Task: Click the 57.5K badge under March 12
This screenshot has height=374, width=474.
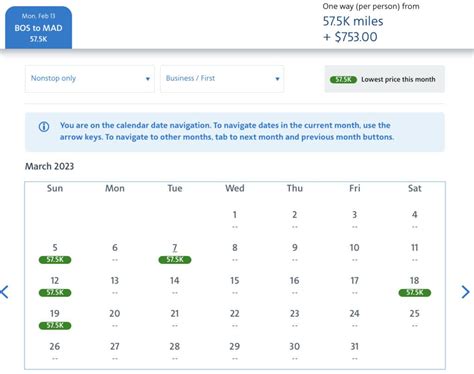Action: coord(55,293)
